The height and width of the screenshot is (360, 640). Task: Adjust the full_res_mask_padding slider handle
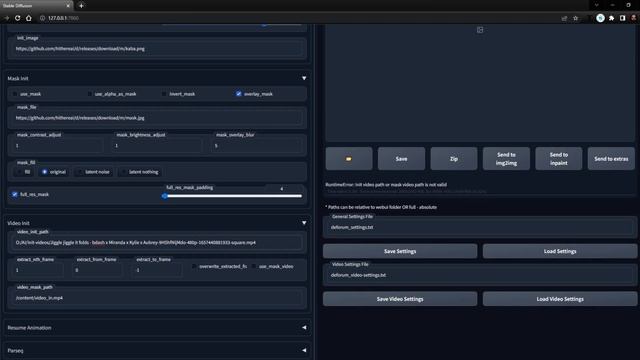coord(164,196)
